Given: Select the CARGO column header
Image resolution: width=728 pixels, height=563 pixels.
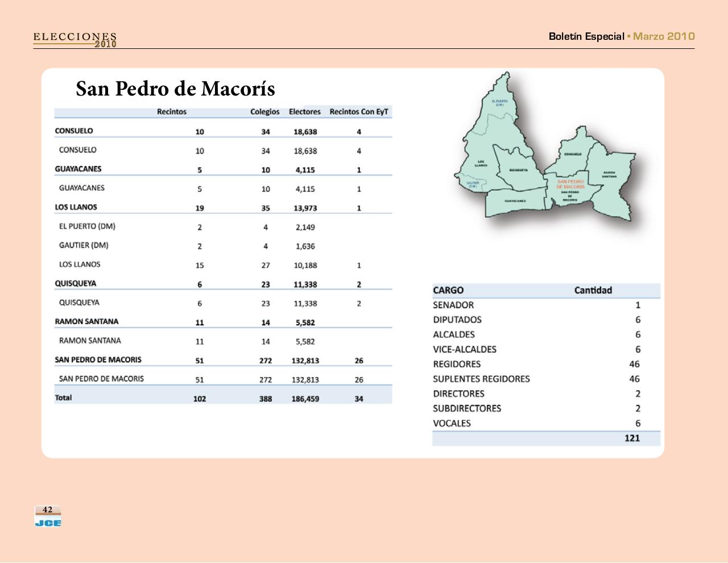Looking at the screenshot, I should coord(449,290).
